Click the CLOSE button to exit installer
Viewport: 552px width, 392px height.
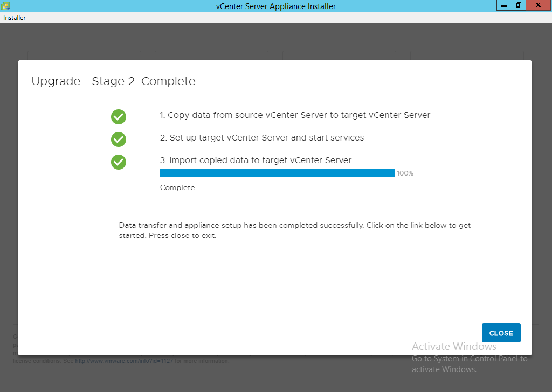click(501, 333)
